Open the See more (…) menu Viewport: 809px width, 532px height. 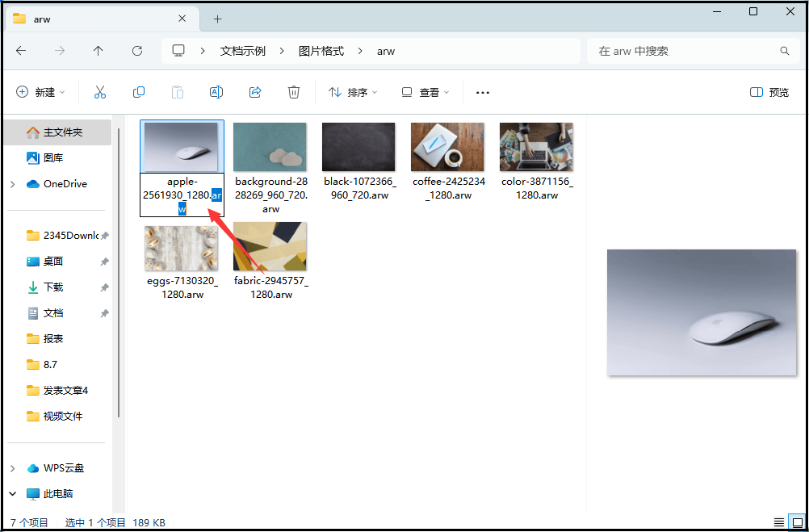(x=482, y=91)
